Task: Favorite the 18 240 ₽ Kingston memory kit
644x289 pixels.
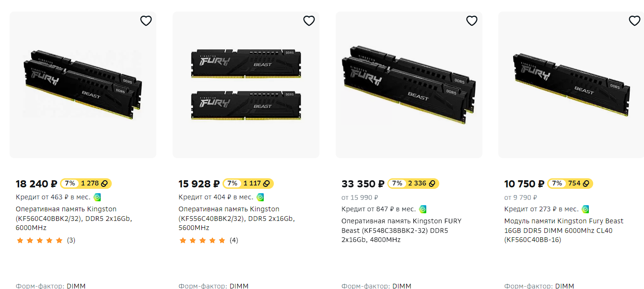Action: pos(146,21)
